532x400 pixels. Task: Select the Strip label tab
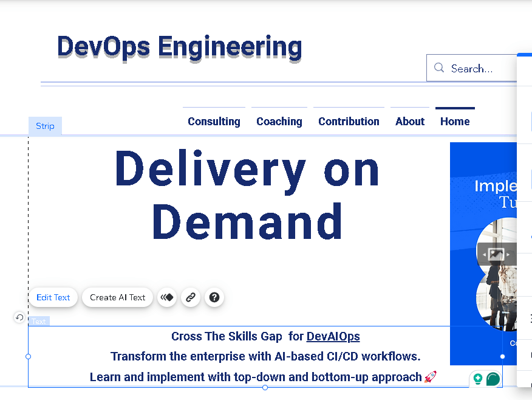point(45,126)
